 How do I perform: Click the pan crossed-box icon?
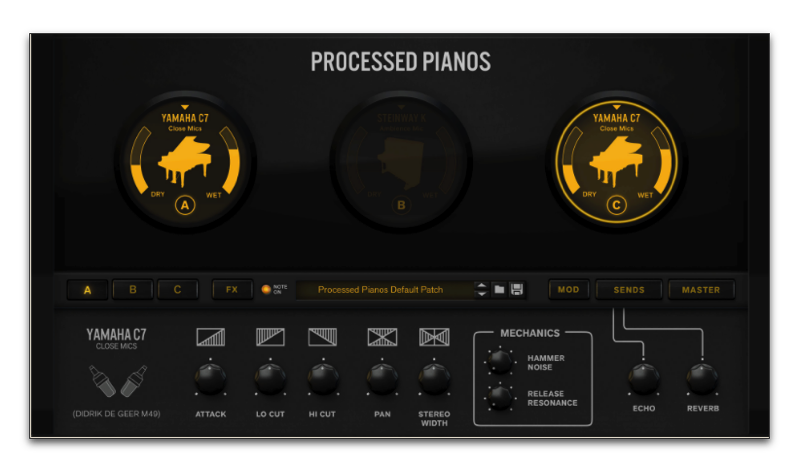382,337
